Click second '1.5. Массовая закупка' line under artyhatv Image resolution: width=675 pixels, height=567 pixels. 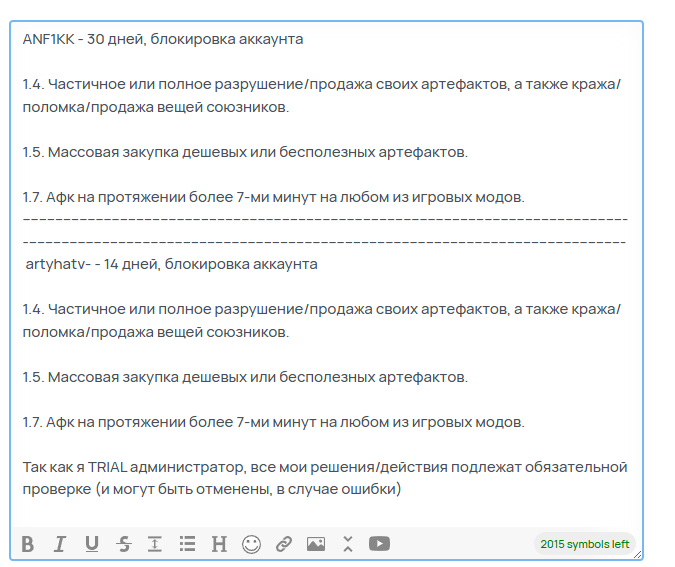pos(245,377)
